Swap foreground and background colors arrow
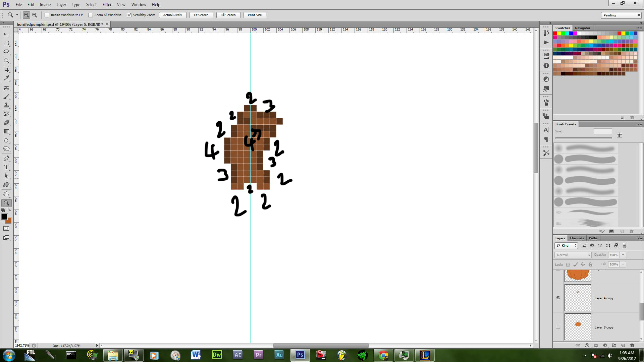This screenshot has height=362, width=644. (9, 210)
